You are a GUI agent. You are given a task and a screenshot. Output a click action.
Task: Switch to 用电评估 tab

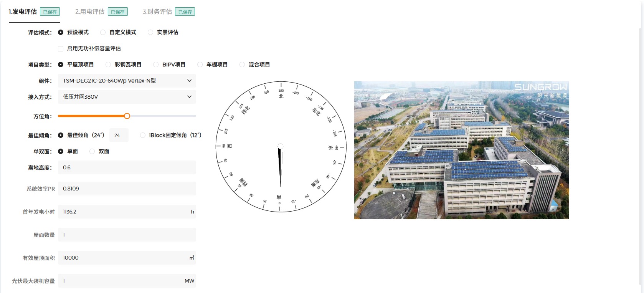(90, 12)
